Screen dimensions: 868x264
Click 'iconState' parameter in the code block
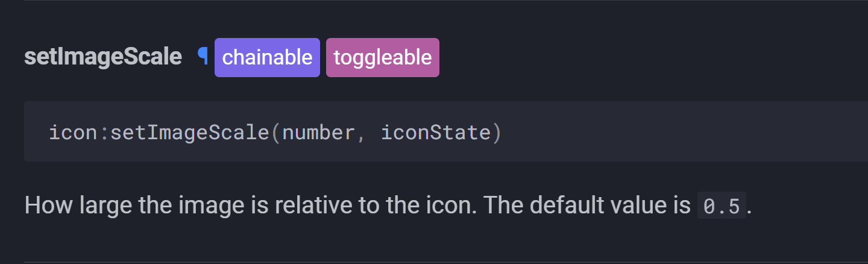click(x=436, y=133)
